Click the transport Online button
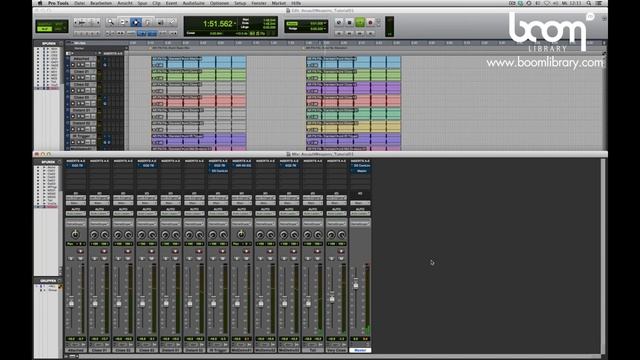Image resolution: width=640 pixels, height=360 pixels. coord(338,22)
